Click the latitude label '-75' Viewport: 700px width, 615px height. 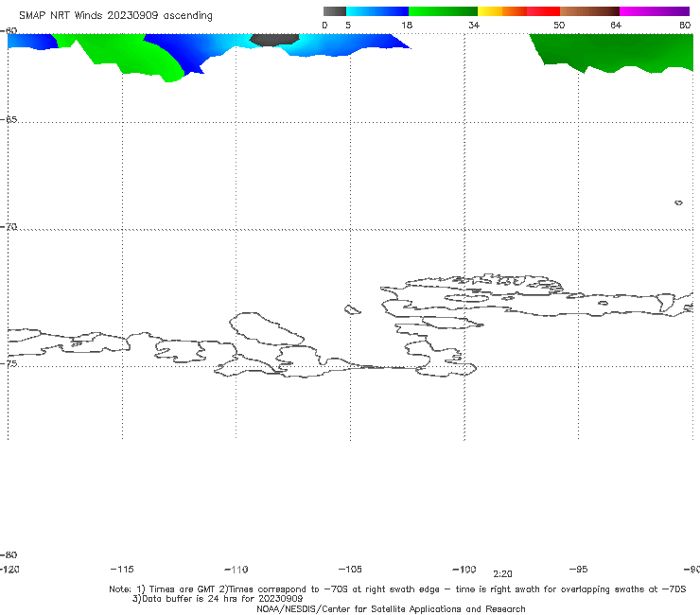click(9, 363)
